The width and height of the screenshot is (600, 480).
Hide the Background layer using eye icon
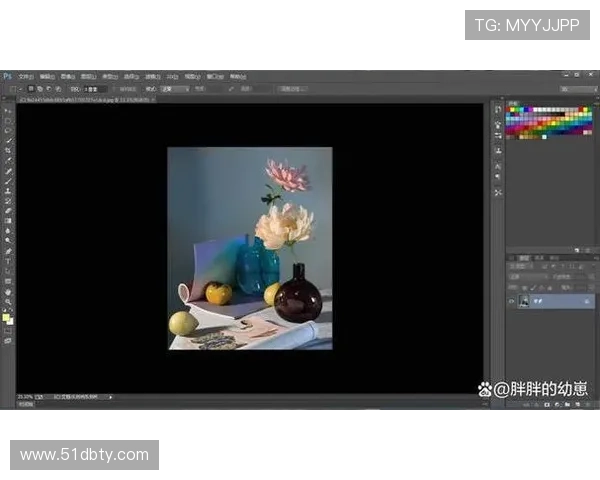(511, 300)
